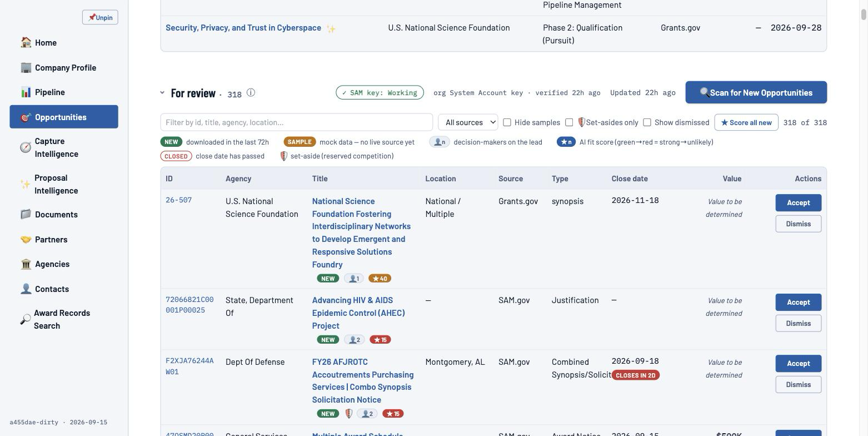The height and width of the screenshot is (436, 868).
Task: Dismiss the FY26 AFJROTC opportunity
Action: click(x=798, y=384)
